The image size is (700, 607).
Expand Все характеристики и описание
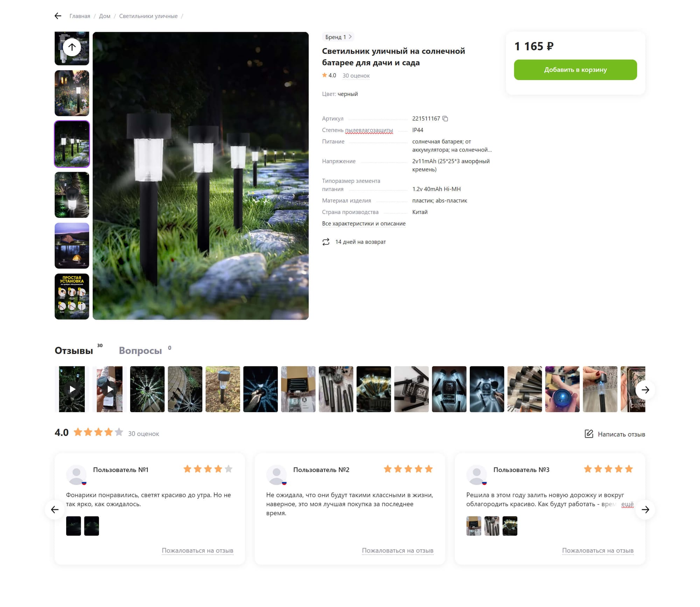[x=364, y=224]
